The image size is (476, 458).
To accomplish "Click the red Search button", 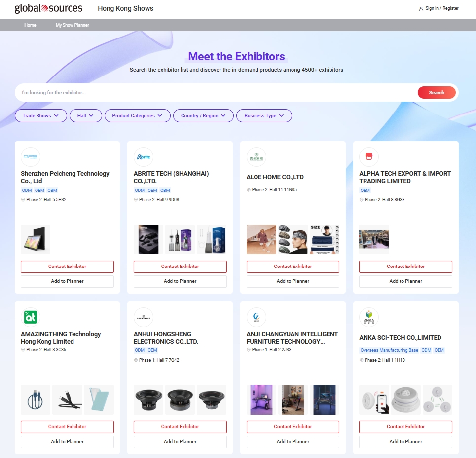I will tap(437, 93).
